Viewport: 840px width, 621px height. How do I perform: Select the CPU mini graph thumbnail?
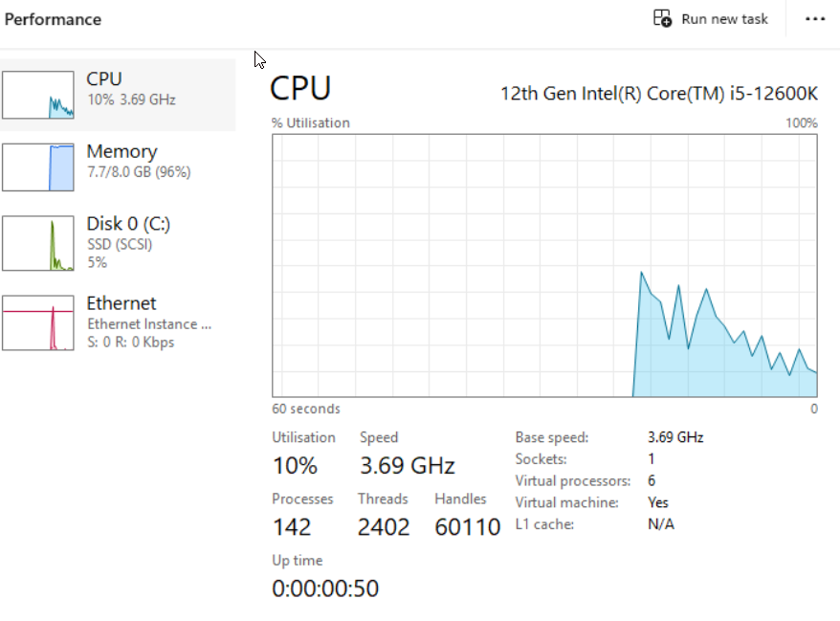38,95
